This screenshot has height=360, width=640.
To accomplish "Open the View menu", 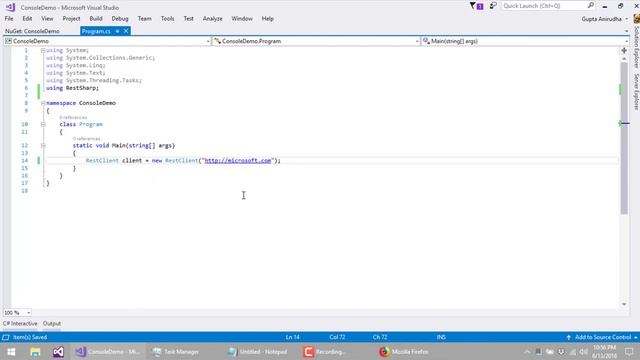I will click(x=47, y=19).
